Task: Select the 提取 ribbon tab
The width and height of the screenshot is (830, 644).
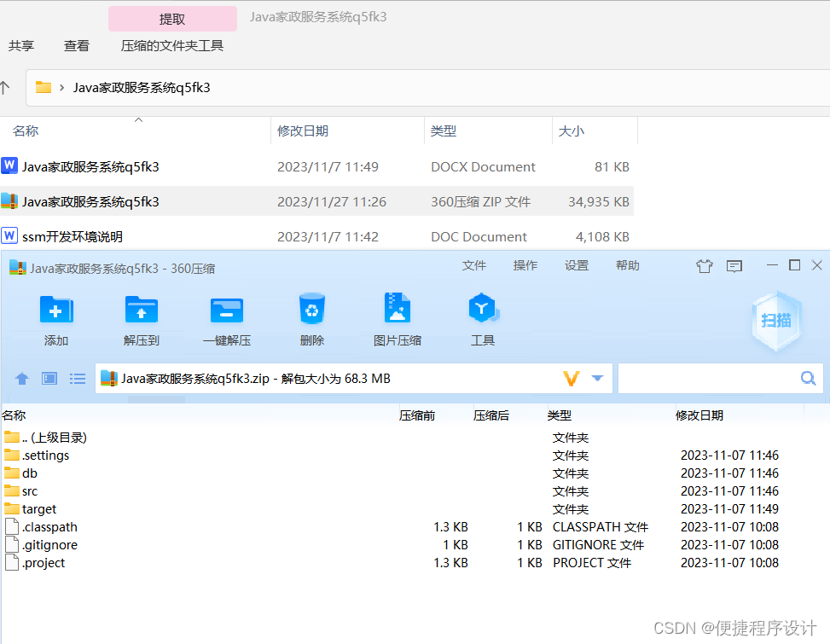Action: [172, 19]
